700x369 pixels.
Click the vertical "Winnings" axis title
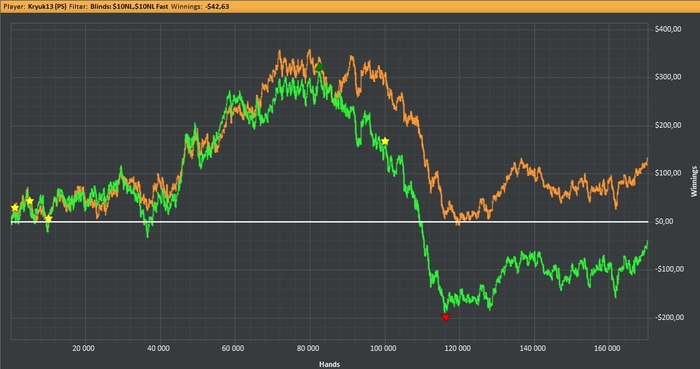tap(694, 181)
